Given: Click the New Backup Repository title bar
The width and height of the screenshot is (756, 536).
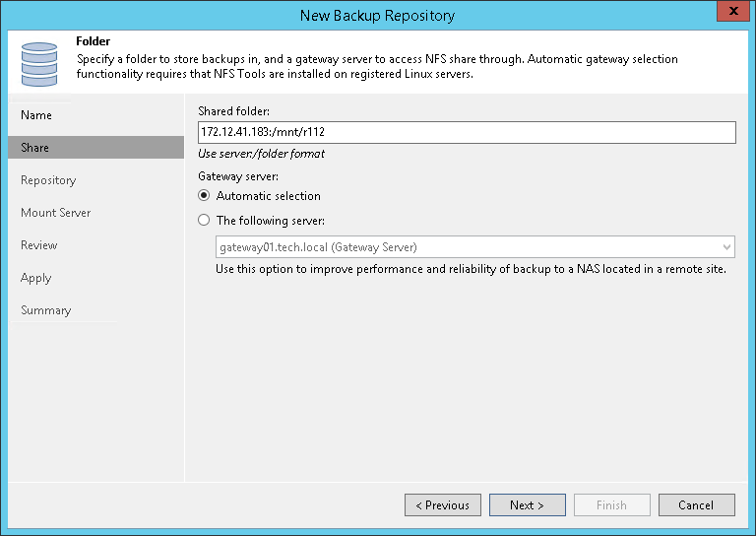Looking at the screenshot, I should (x=377, y=16).
